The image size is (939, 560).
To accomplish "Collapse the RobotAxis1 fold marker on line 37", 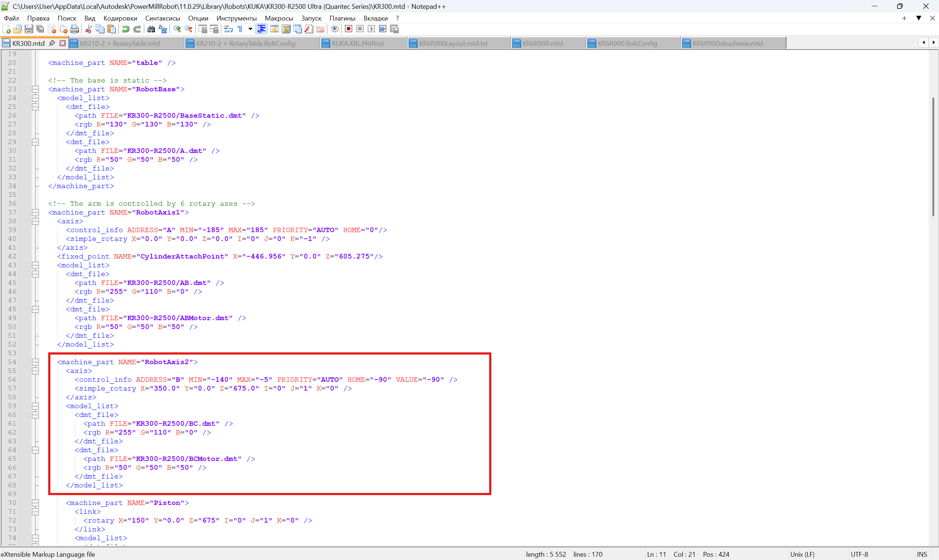I will (36, 212).
